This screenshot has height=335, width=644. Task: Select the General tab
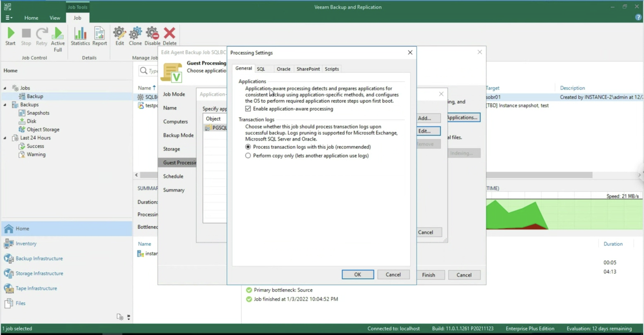click(244, 68)
